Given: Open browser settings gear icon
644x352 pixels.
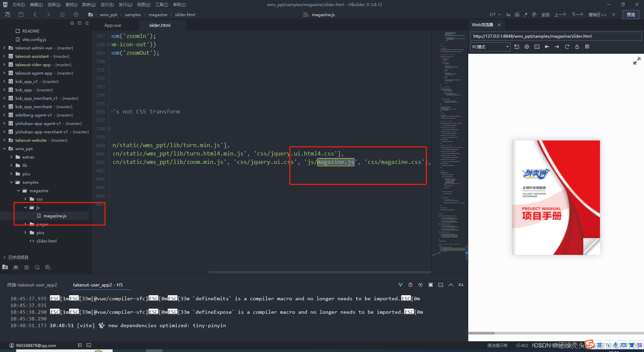Looking at the screenshot, I should point(527,47).
